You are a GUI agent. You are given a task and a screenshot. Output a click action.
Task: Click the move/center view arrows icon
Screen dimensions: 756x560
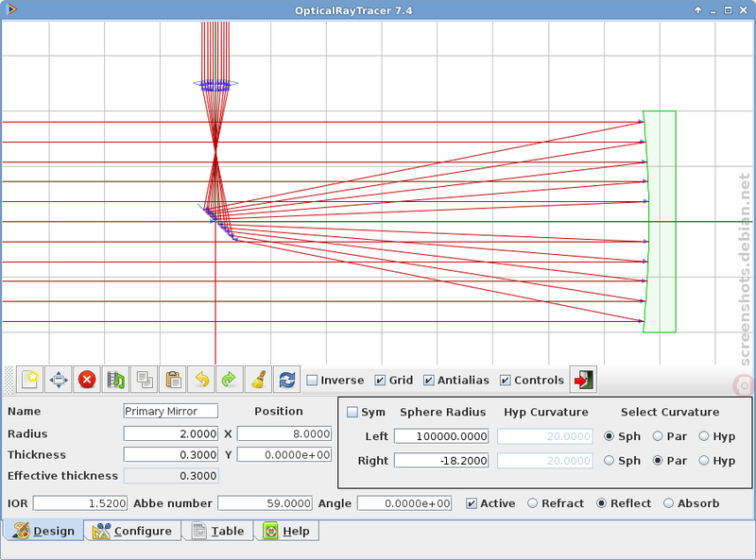59,380
